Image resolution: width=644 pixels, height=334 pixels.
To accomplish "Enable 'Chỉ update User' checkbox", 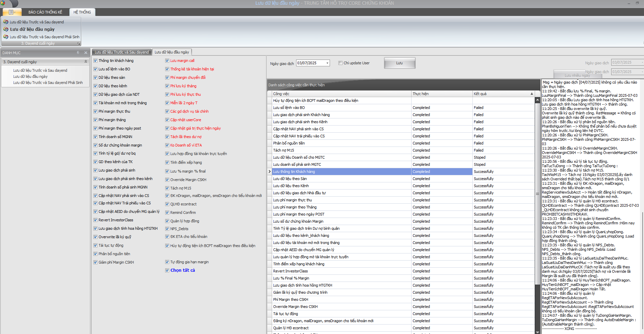I will point(340,63).
